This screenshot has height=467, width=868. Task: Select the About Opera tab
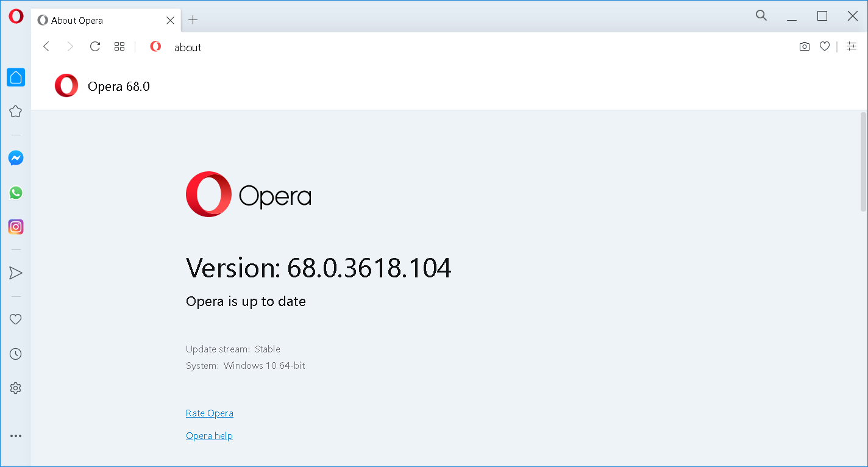106,20
